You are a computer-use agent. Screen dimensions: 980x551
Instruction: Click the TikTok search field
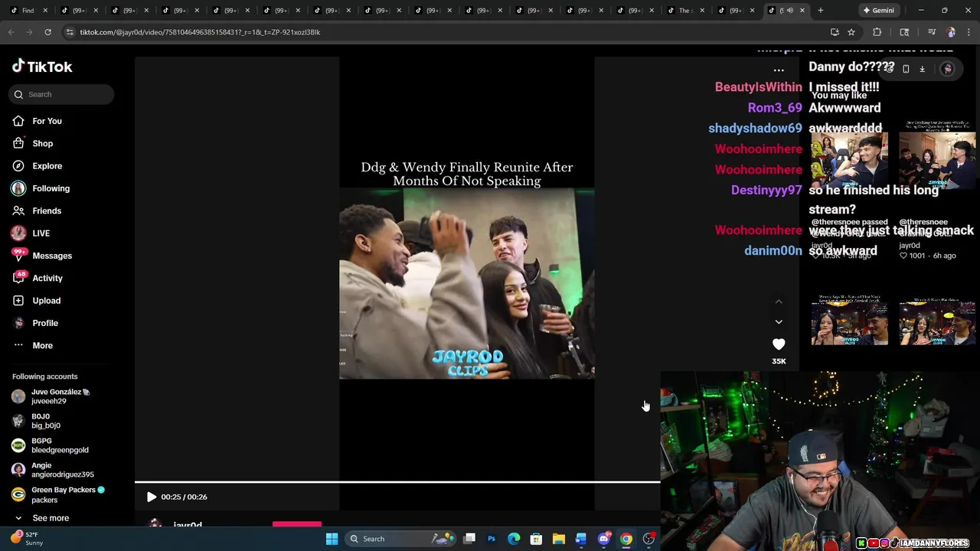click(62, 94)
